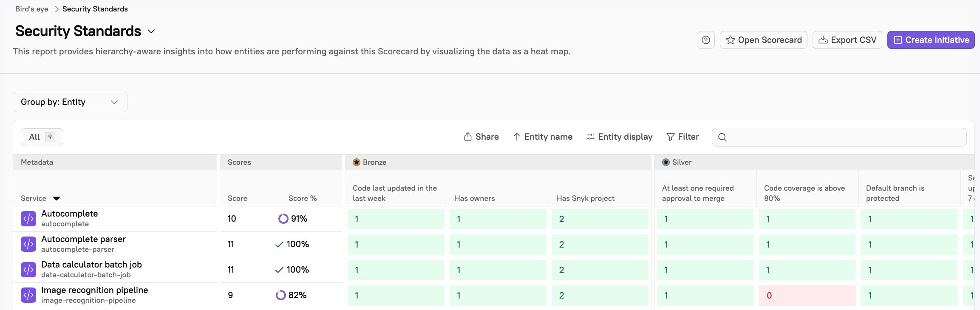Image resolution: width=980 pixels, height=310 pixels.
Task: Click the help question mark icon
Action: 705,40
